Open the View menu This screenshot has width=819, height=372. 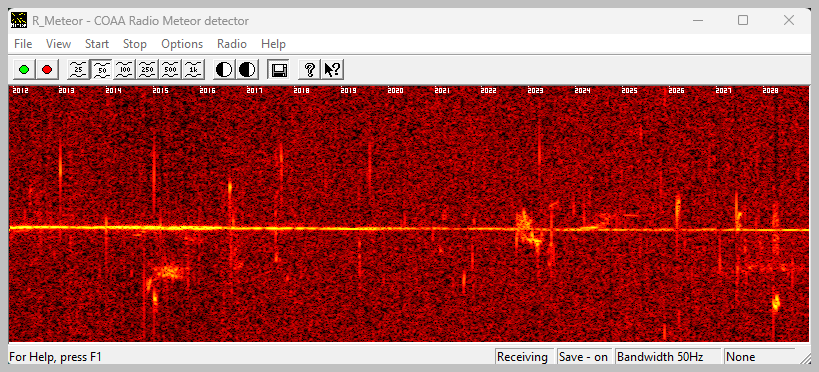pos(58,44)
